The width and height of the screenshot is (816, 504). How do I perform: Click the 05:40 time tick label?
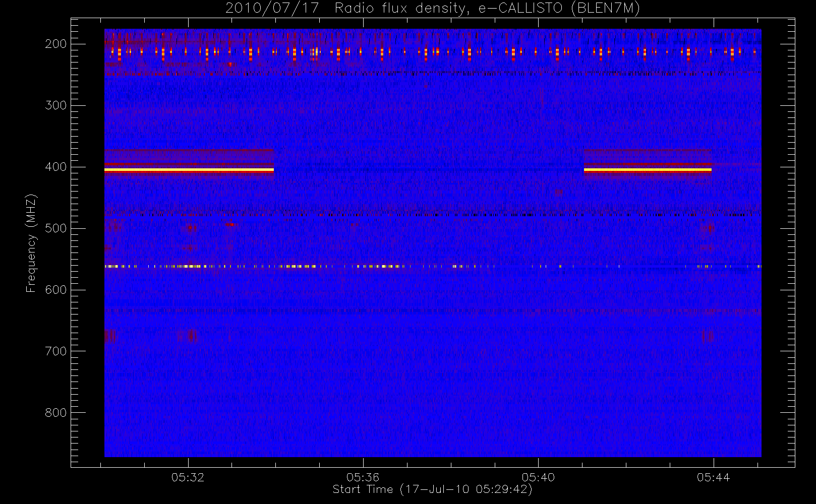tap(538, 477)
